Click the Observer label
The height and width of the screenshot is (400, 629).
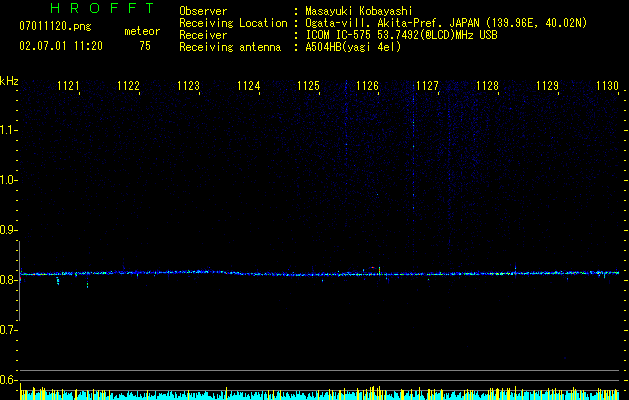(203, 11)
